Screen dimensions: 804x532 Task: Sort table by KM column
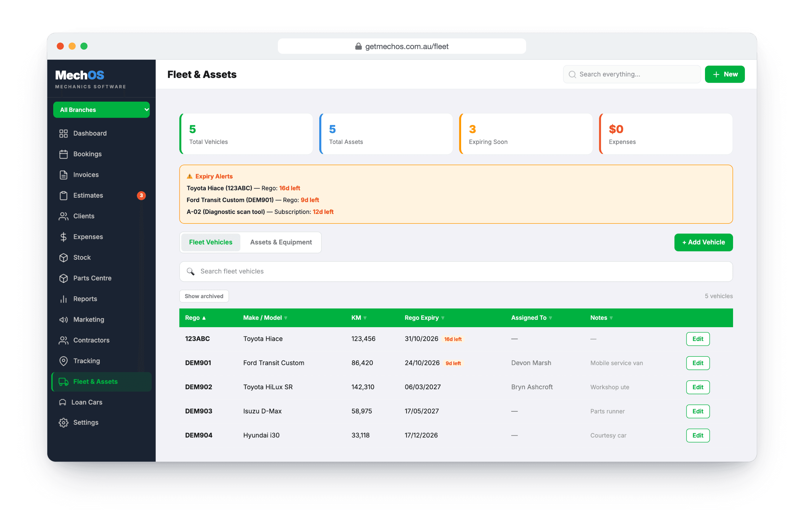coord(359,318)
